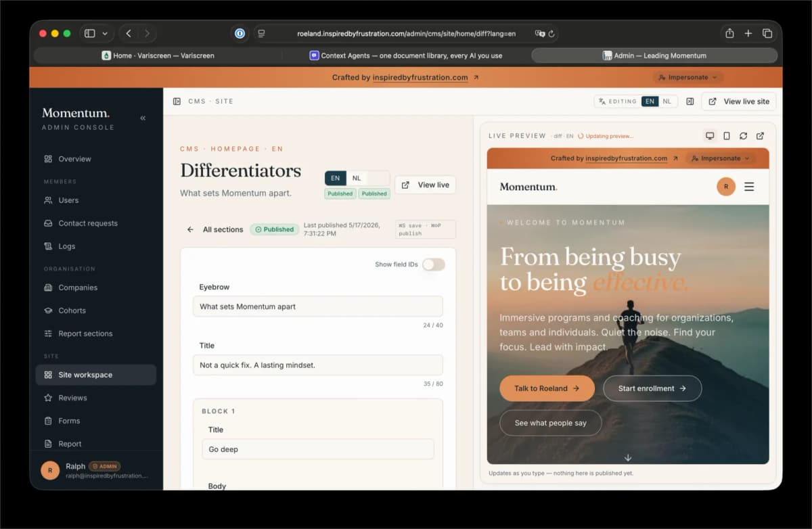Open 1Password extension icon
Image resolution: width=812 pixels, height=529 pixels.
(x=240, y=33)
